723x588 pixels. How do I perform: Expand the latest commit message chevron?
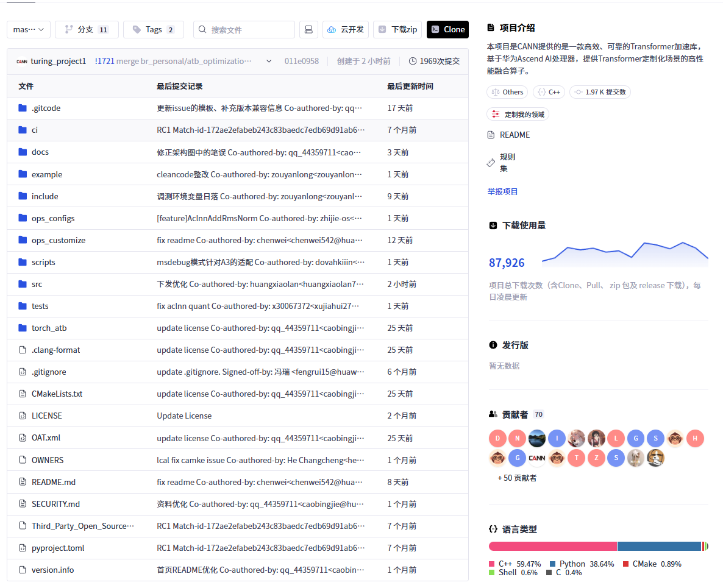pyautogui.click(x=269, y=62)
